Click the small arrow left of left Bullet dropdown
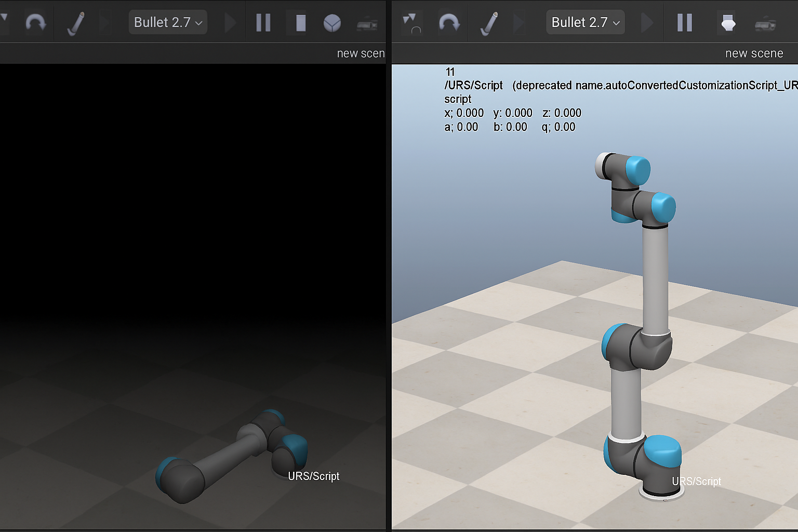 (105, 23)
